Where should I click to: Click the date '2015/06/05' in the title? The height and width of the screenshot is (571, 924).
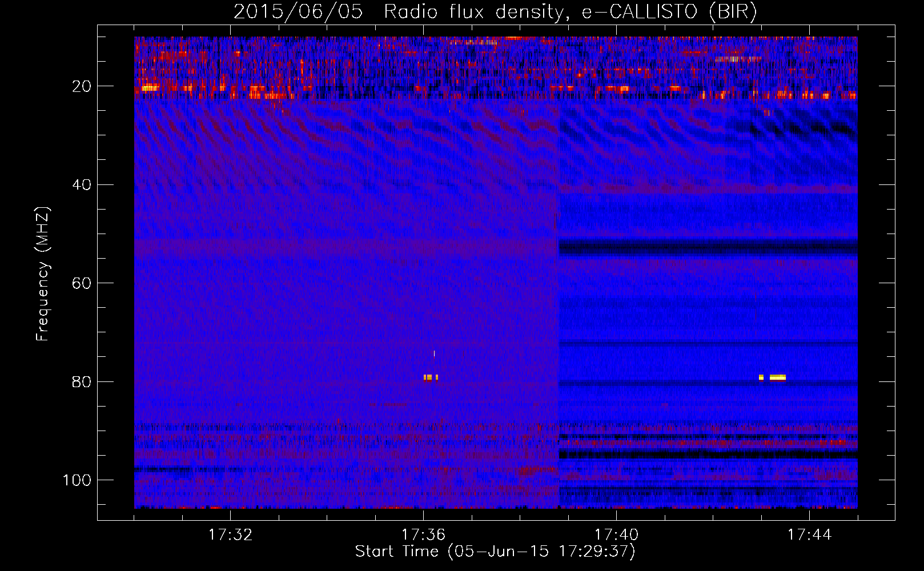click(298, 12)
